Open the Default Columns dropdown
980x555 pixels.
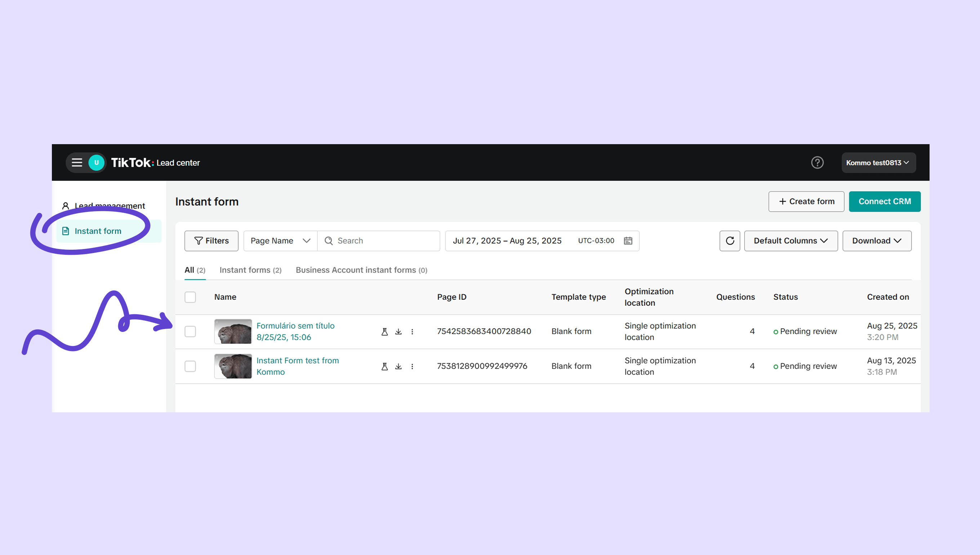coord(790,241)
